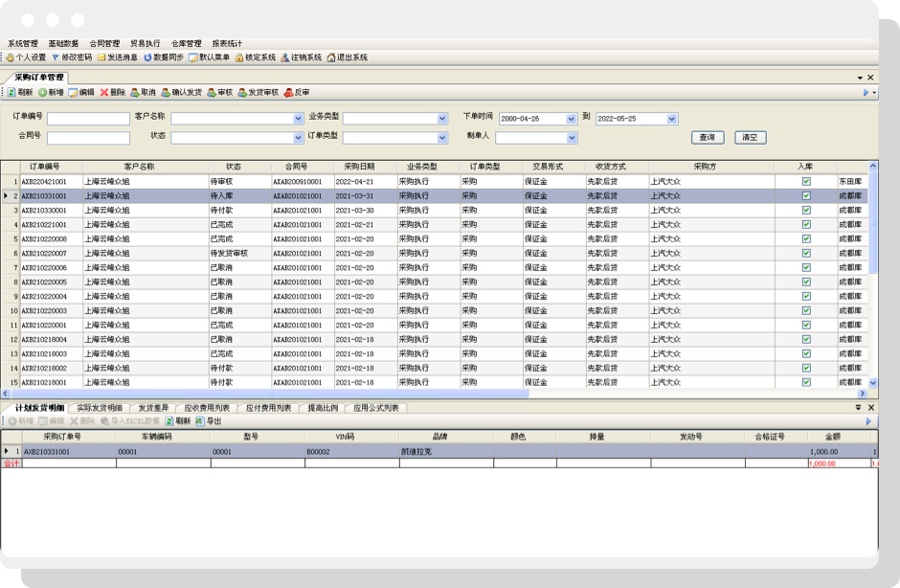Click 导出 export icon in detail panel
This screenshot has height=588, width=900.
click(200, 421)
